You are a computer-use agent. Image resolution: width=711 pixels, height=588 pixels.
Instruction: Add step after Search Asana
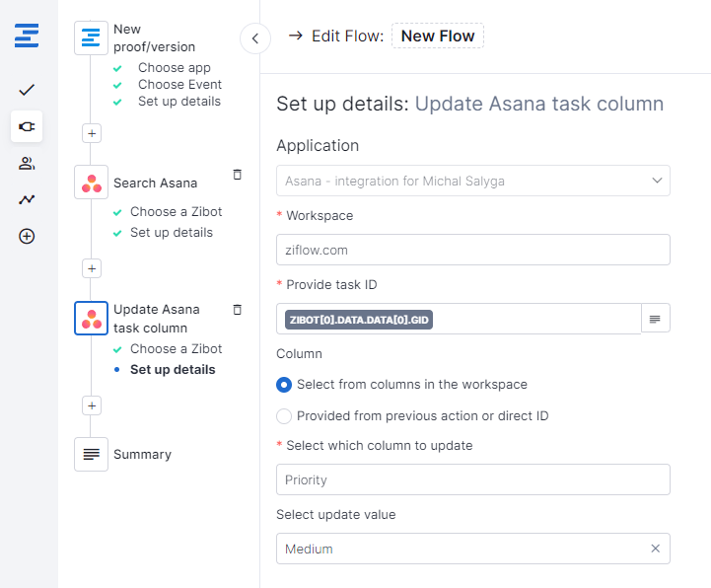(92, 268)
